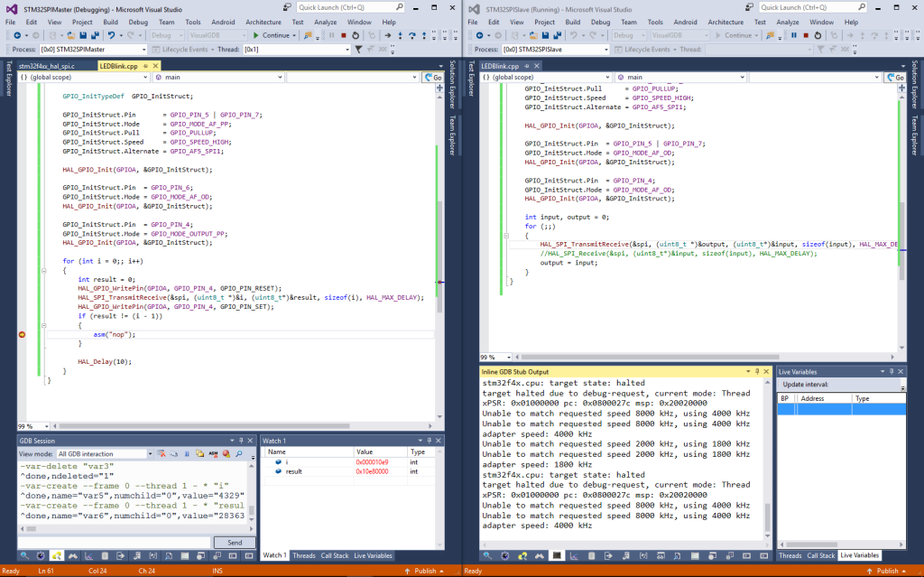Click Stop Debugging in the STM32SPIMaster window
This screenshot has height=577, width=924.
point(343,35)
